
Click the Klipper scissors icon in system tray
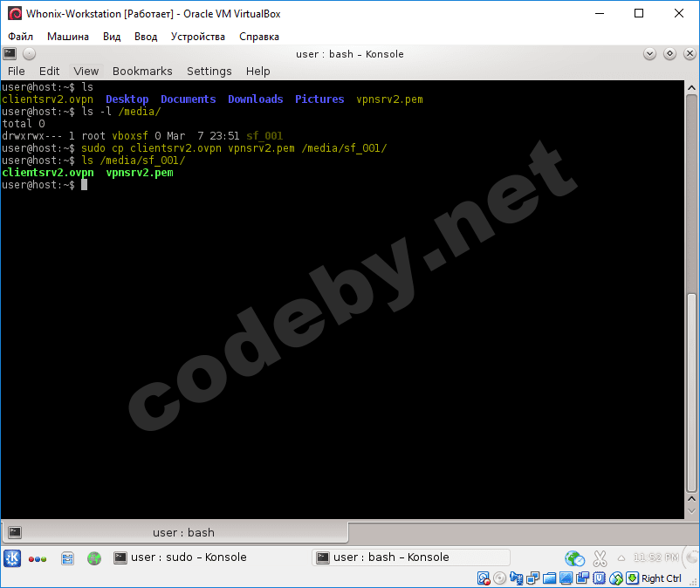point(600,558)
